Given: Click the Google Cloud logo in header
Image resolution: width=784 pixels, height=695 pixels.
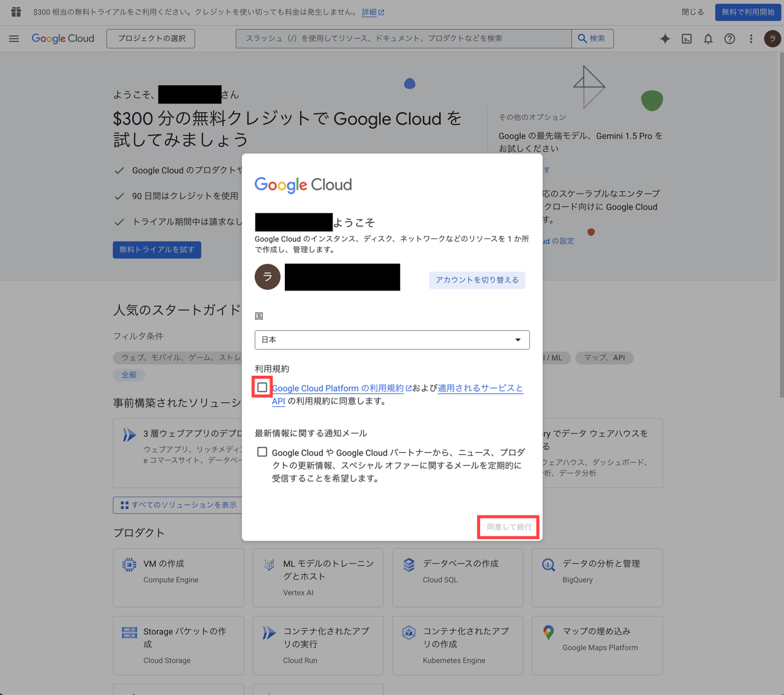Looking at the screenshot, I should click(x=63, y=39).
